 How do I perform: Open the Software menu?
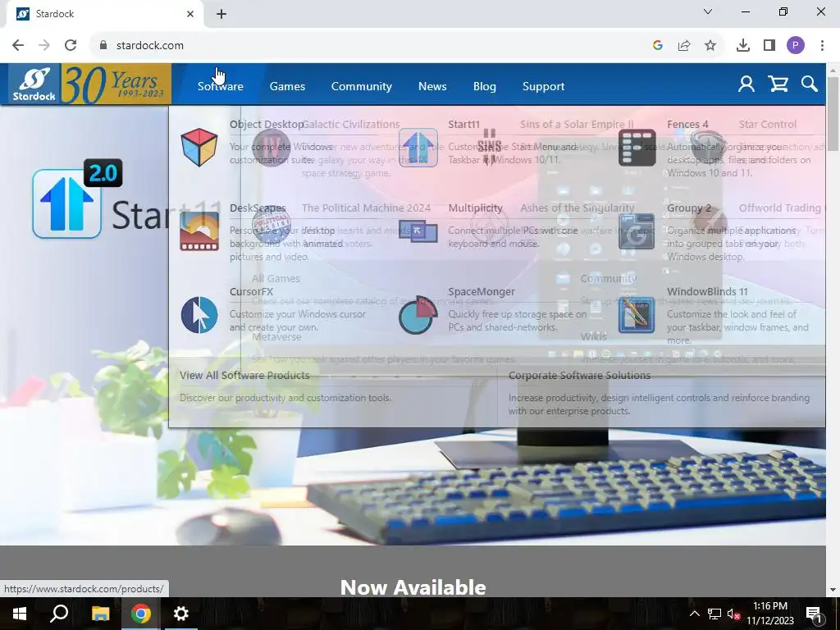(x=220, y=86)
